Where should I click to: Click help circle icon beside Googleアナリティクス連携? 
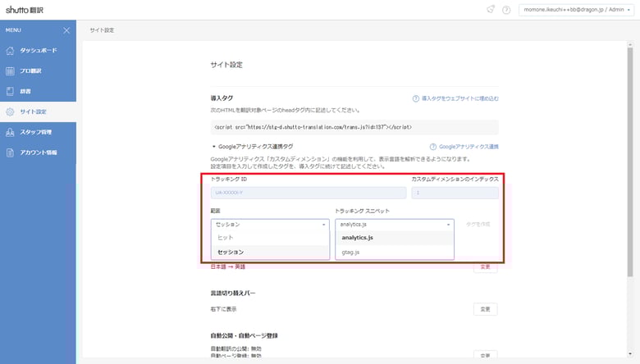[433, 147]
